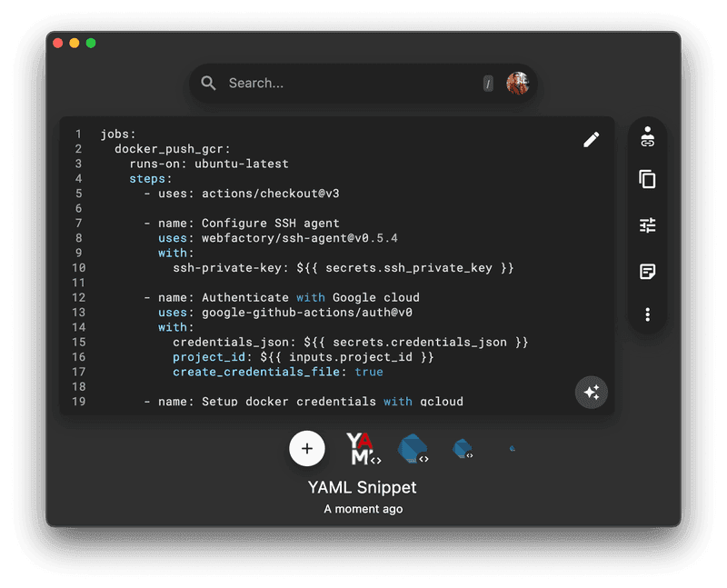The width and height of the screenshot is (727, 588).
Task: Select the large blue snippet icon
Action: (413, 448)
